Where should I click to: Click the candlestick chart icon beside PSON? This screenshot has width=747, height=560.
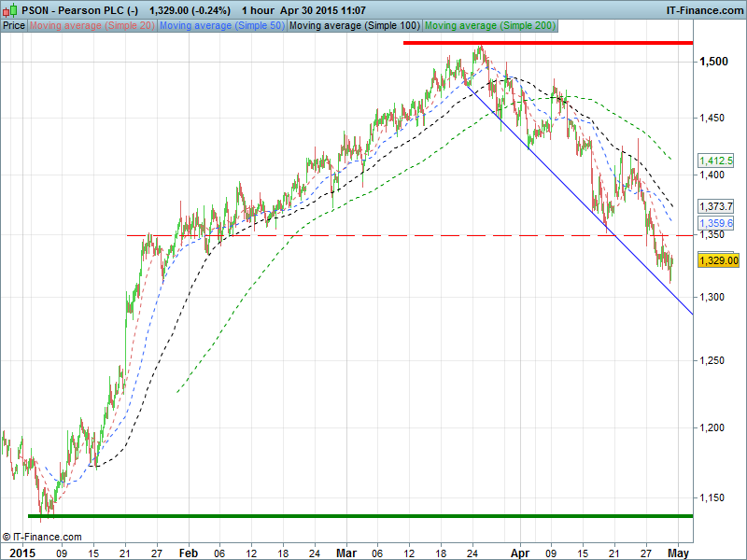coord(9,9)
